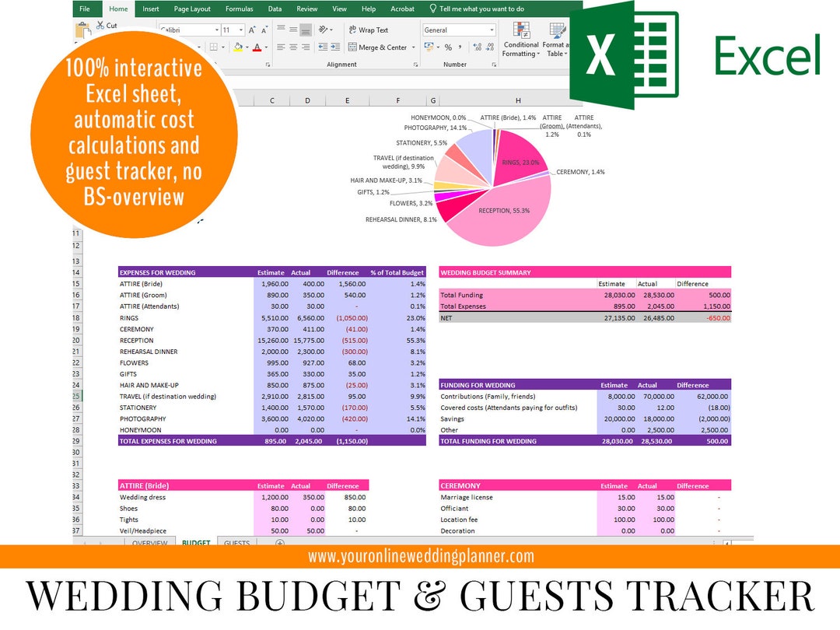Select the Increase Font Size icon
Image resolution: width=840 pixels, height=630 pixels.
point(251,30)
